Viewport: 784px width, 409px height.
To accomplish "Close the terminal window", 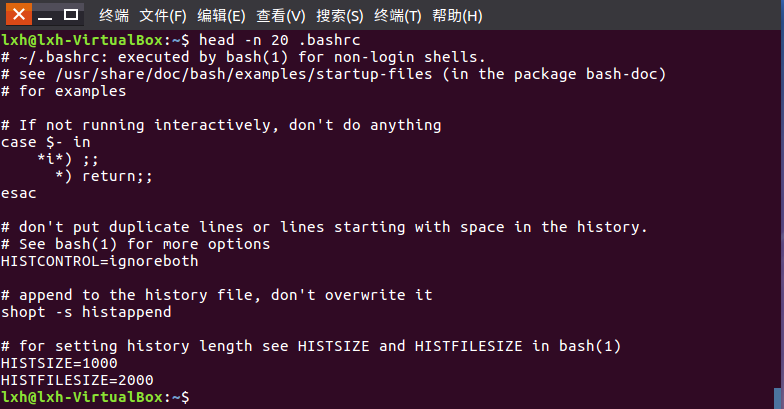I will point(18,14).
